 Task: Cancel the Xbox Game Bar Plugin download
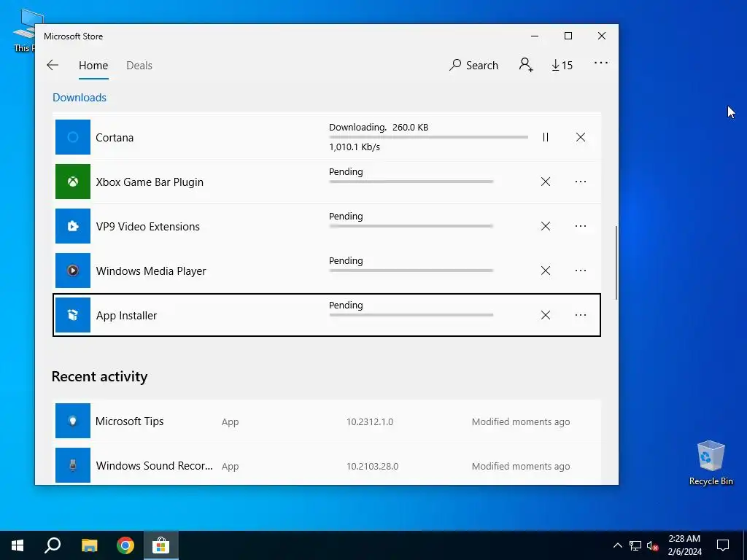[546, 182]
